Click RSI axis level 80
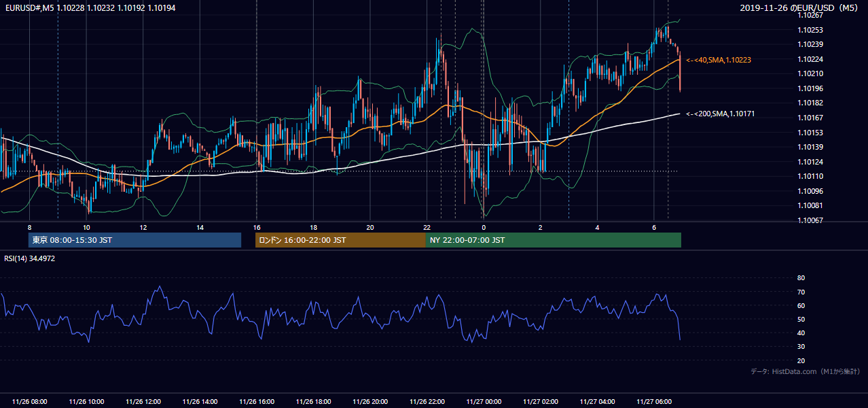 (801, 278)
